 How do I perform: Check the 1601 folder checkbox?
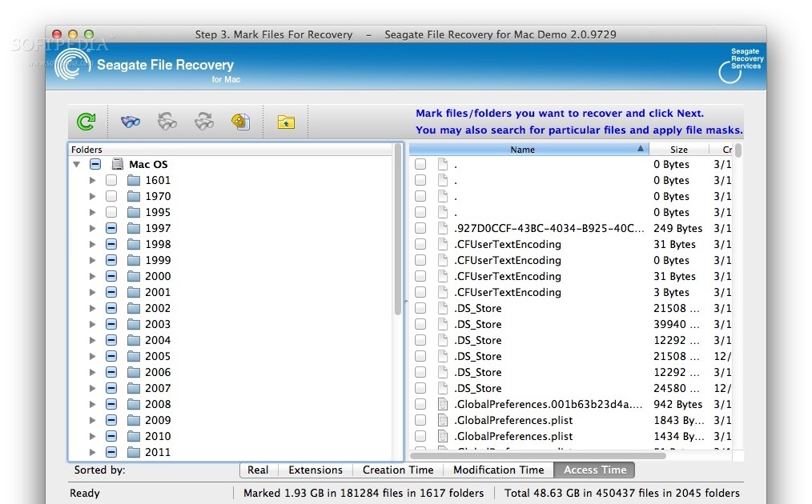click(111, 180)
